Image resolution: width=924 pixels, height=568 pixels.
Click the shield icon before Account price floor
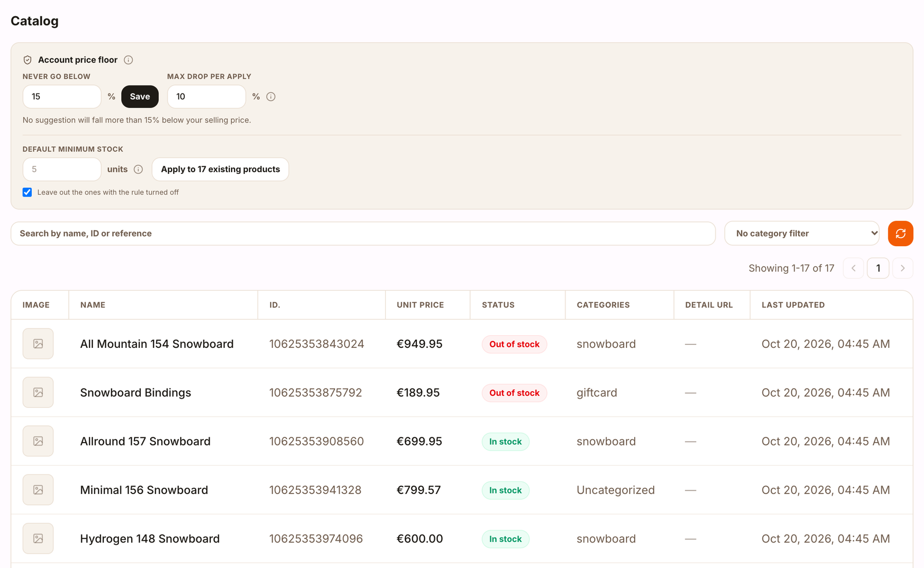[x=27, y=60]
